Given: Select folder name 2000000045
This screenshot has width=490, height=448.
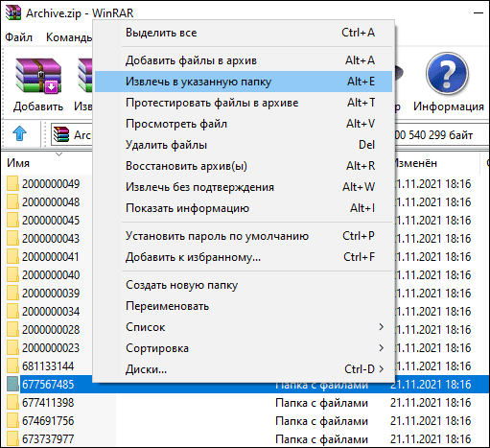Looking at the screenshot, I should coord(51,221).
